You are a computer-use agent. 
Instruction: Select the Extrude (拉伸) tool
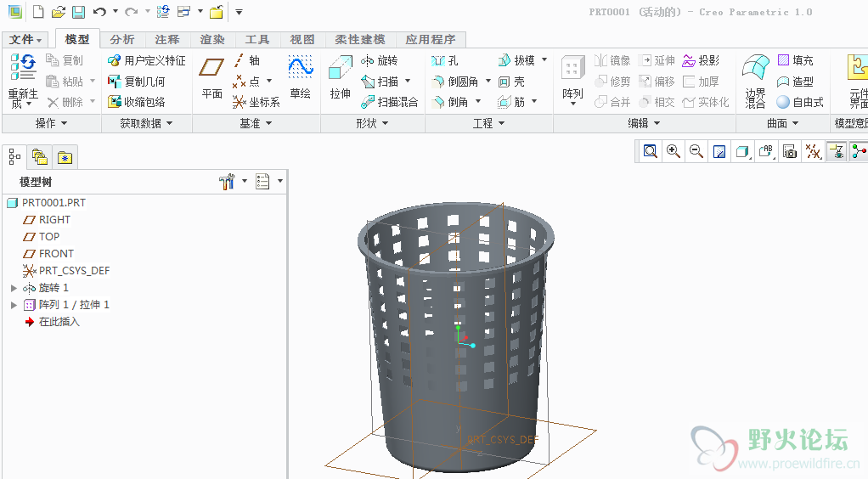tap(340, 76)
